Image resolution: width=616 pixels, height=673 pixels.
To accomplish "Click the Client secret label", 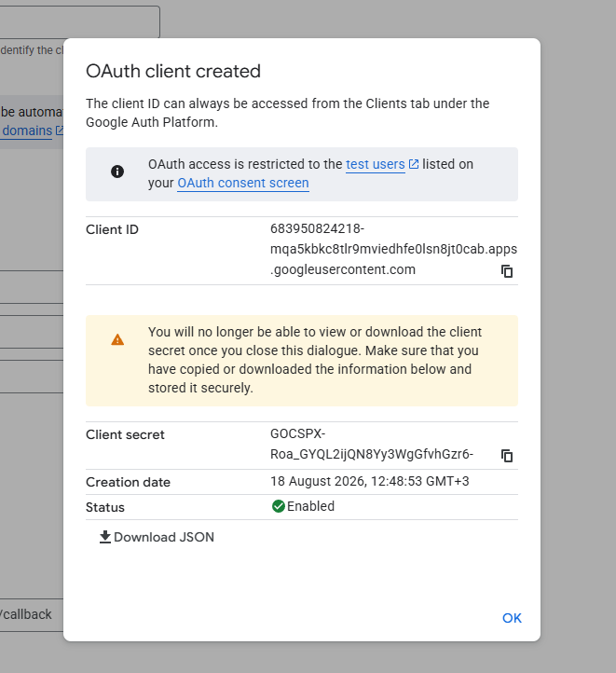I will click(x=125, y=434).
